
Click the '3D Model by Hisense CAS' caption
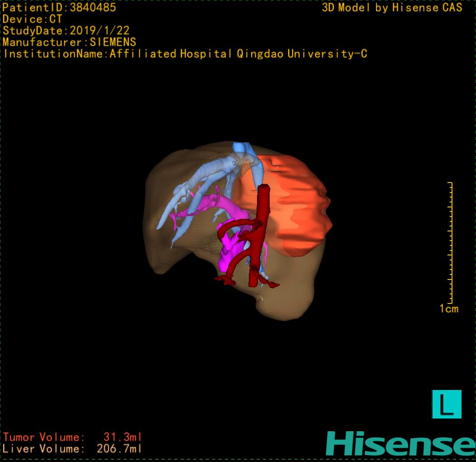tap(392, 8)
